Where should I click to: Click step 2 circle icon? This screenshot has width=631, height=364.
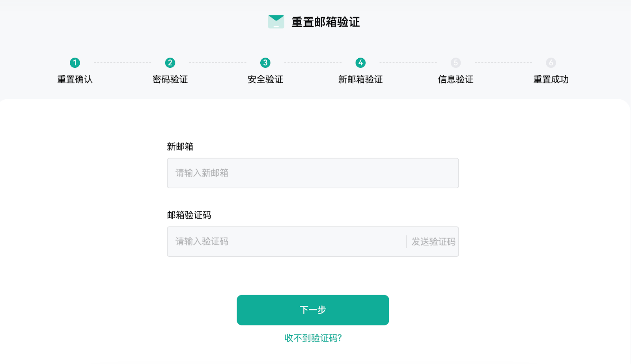170,63
